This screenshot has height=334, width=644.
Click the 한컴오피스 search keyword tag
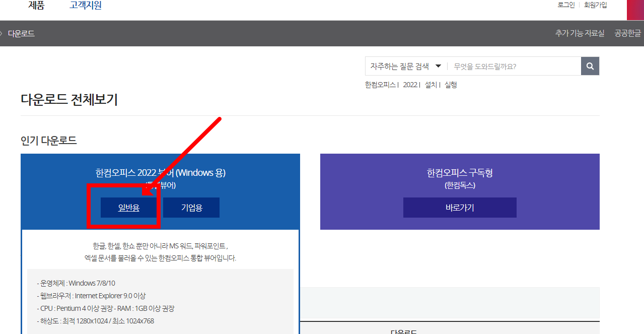(x=380, y=84)
